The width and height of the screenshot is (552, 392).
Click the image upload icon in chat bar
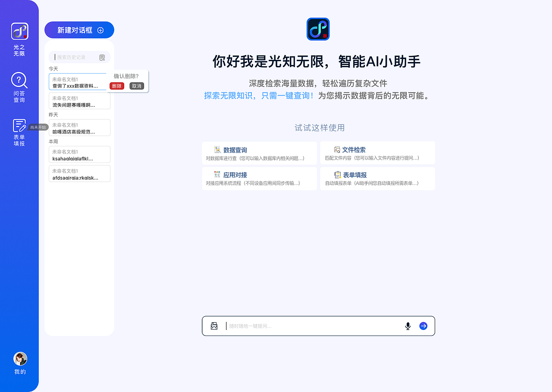coord(214,326)
